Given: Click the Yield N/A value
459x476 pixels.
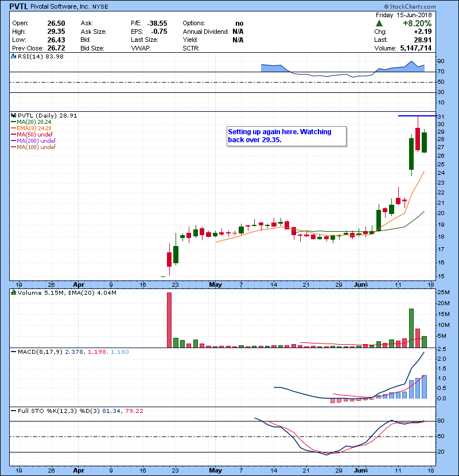Looking at the screenshot, I should (238, 40).
